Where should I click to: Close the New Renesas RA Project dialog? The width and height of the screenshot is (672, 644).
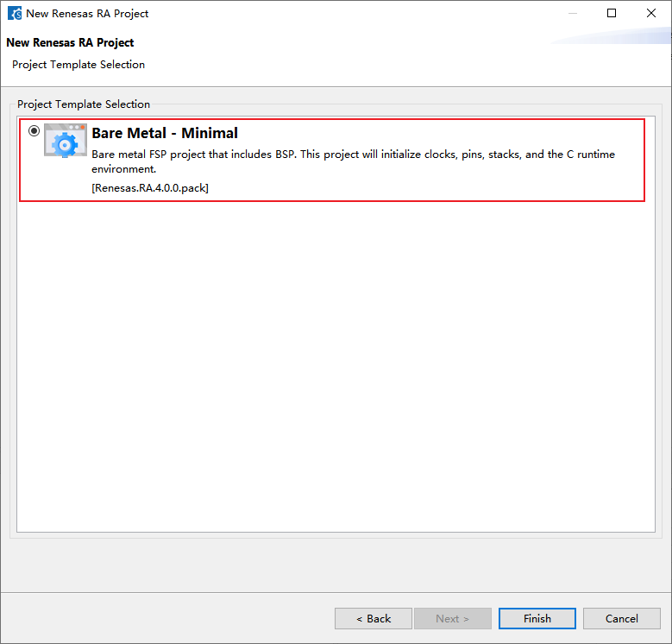click(651, 13)
